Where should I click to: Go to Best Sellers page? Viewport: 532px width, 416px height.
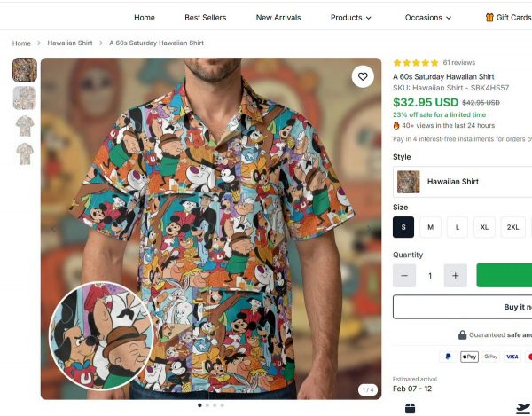(205, 17)
